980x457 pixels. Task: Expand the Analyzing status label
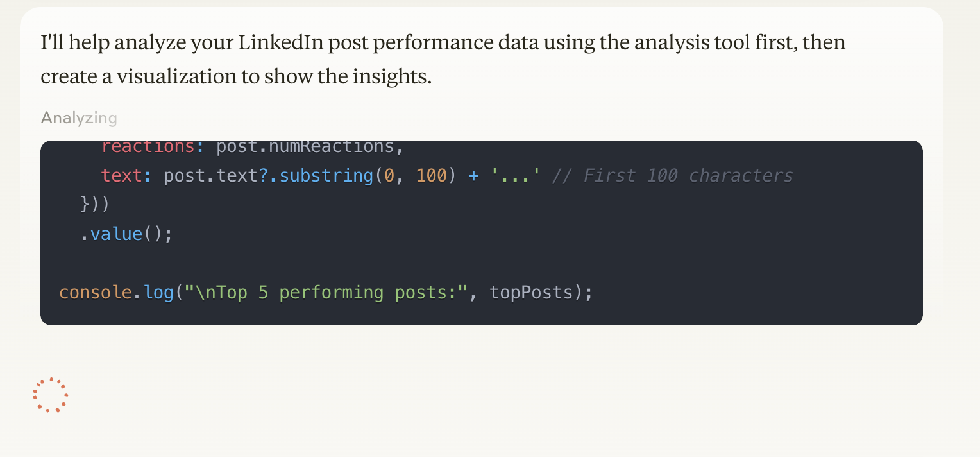coord(79,118)
